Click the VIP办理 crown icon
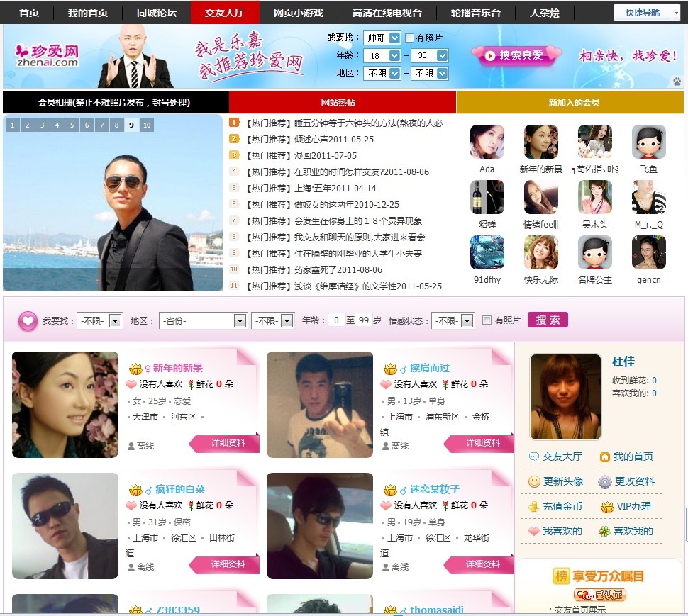The width and height of the screenshot is (688, 616). tap(607, 507)
